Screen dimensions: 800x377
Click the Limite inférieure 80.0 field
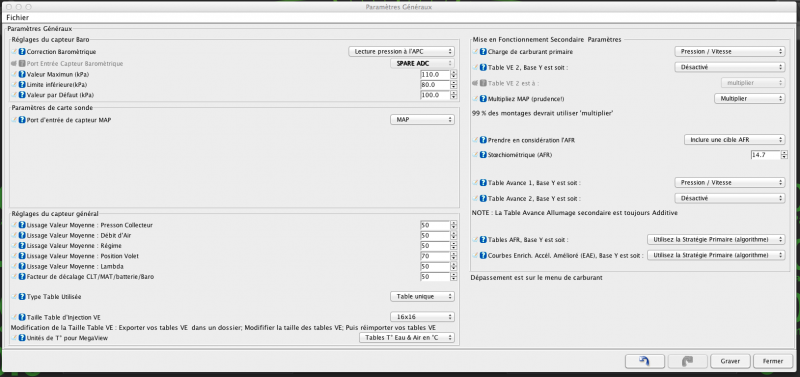[x=435, y=85]
